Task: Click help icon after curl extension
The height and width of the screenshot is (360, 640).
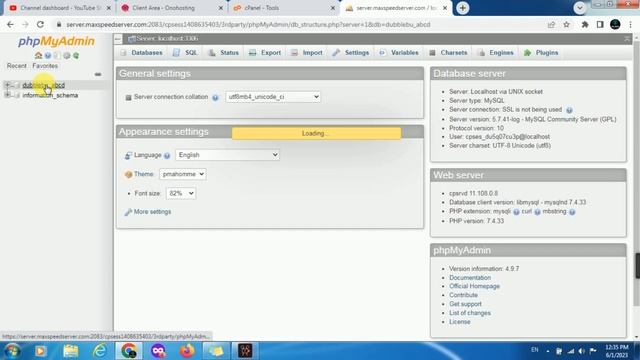Action: (538, 212)
